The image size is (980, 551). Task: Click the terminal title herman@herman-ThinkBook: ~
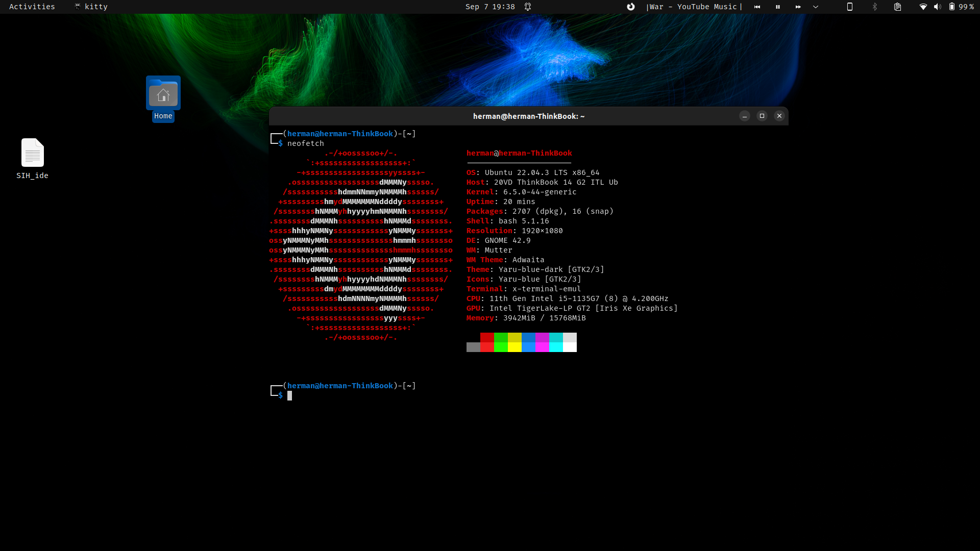[x=529, y=116]
